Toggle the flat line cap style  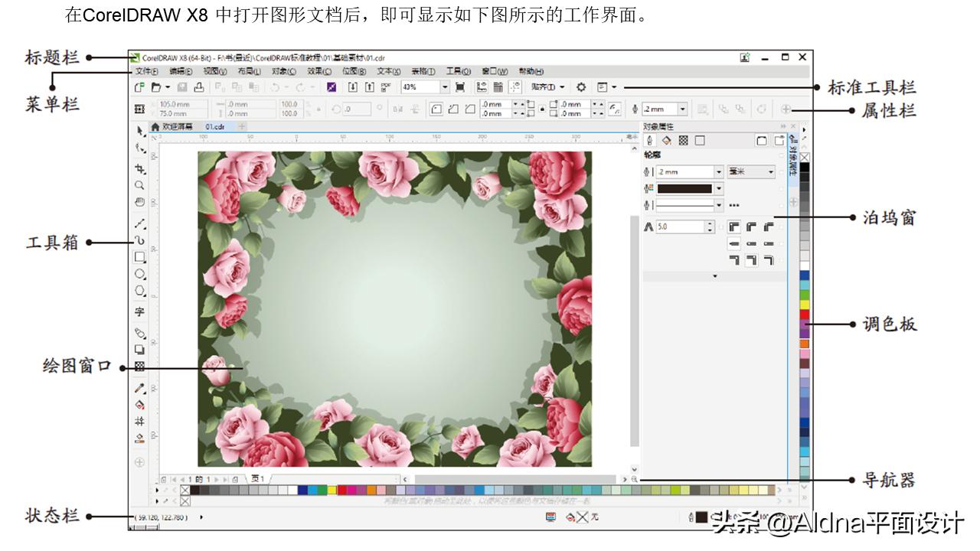733,243
